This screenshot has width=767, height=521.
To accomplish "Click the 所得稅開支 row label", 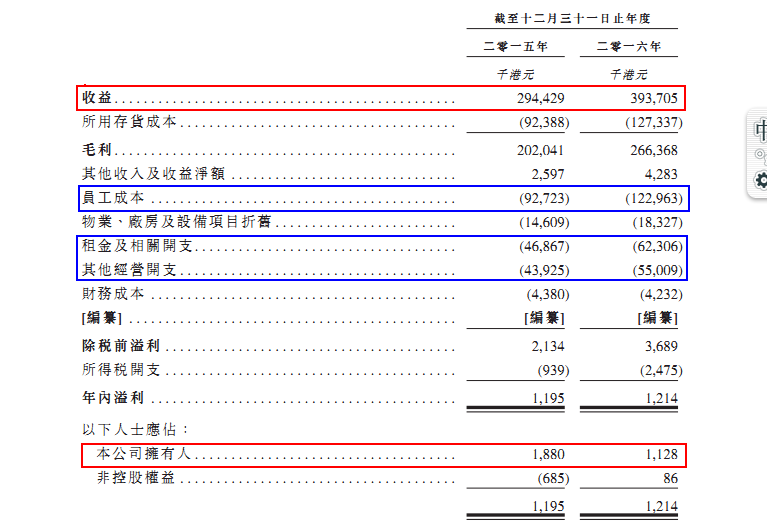I will [x=121, y=369].
